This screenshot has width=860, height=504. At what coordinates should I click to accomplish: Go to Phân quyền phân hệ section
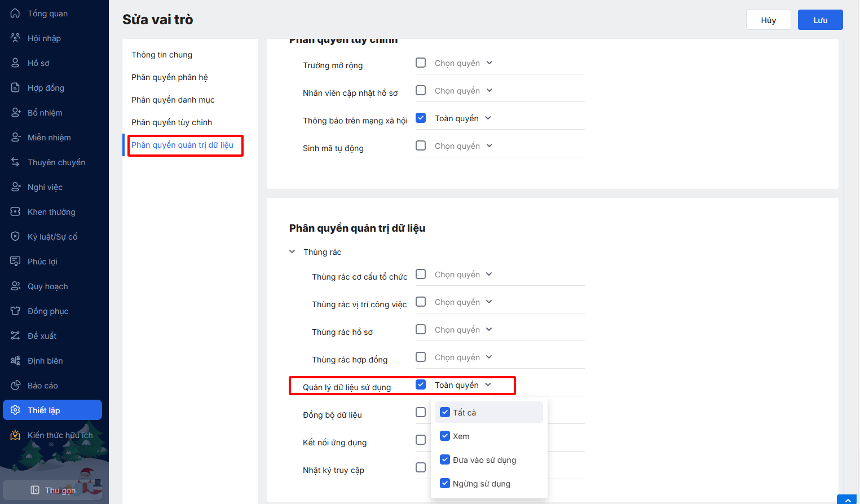(x=169, y=77)
